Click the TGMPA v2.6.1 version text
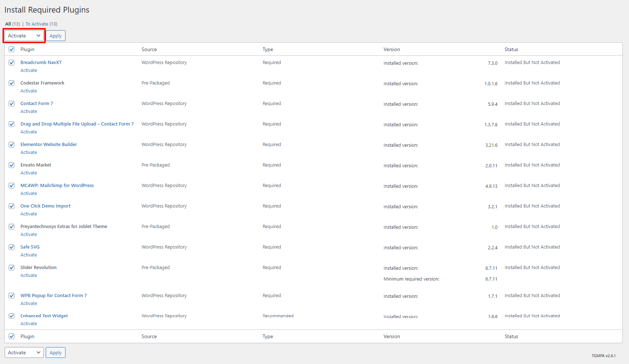629x364 pixels. pos(603,356)
